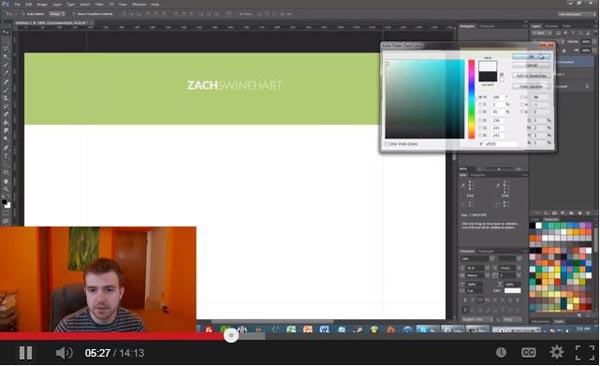The width and height of the screenshot is (600, 366).
Task: Select the Pen tool
Action: click(x=6, y=147)
